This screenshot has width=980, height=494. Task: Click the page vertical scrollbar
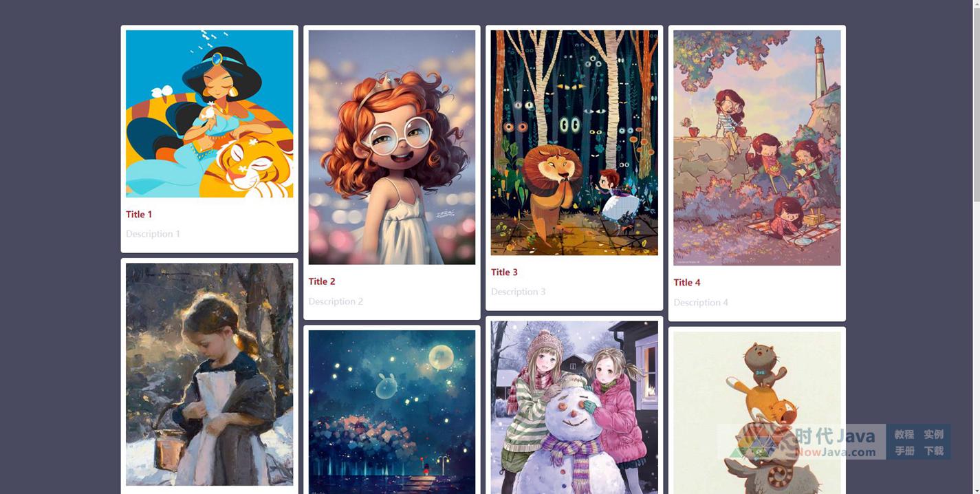coord(976,247)
